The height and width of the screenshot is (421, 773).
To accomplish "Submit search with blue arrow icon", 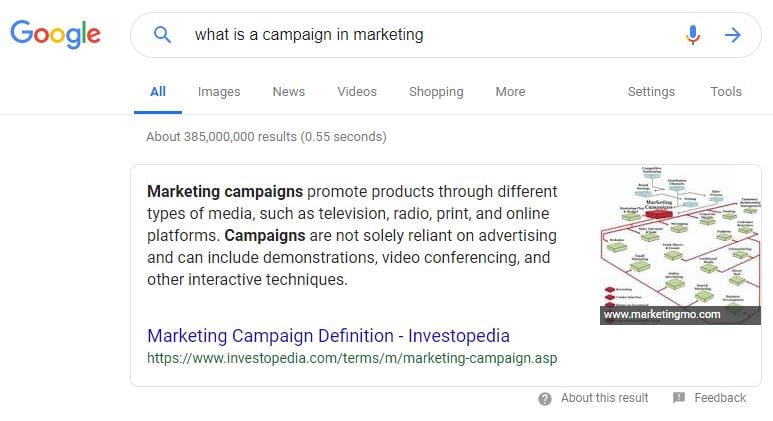I will [733, 35].
